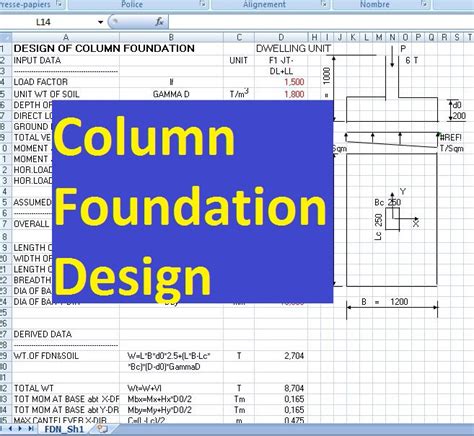This screenshot has height=436, width=474.
Task: Select the 'd0' dimension label cell
Action: [457, 105]
